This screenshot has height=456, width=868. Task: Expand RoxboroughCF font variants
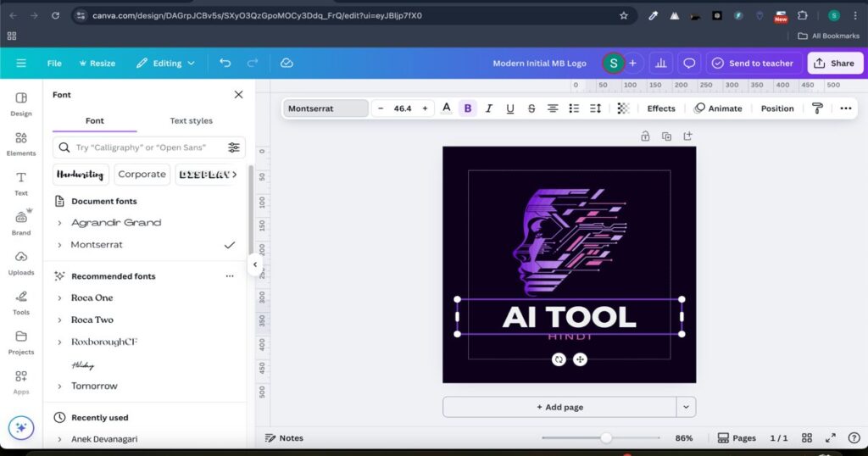coord(60,342)
